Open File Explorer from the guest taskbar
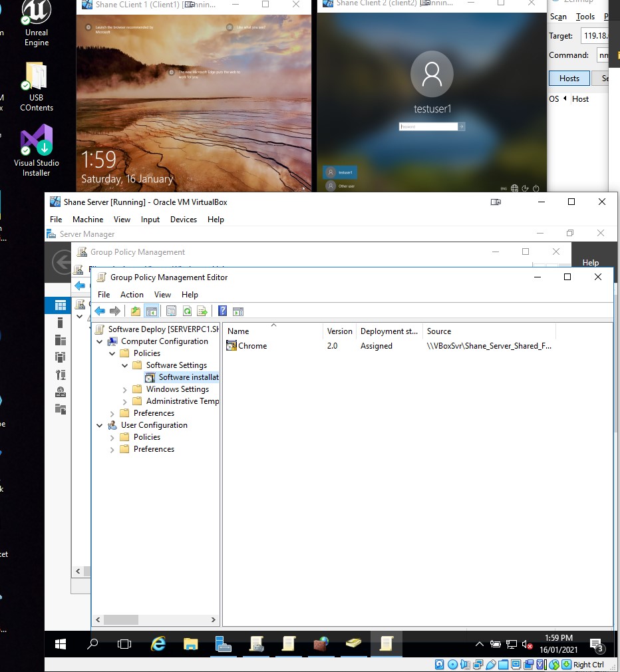 tap(191, 643)
